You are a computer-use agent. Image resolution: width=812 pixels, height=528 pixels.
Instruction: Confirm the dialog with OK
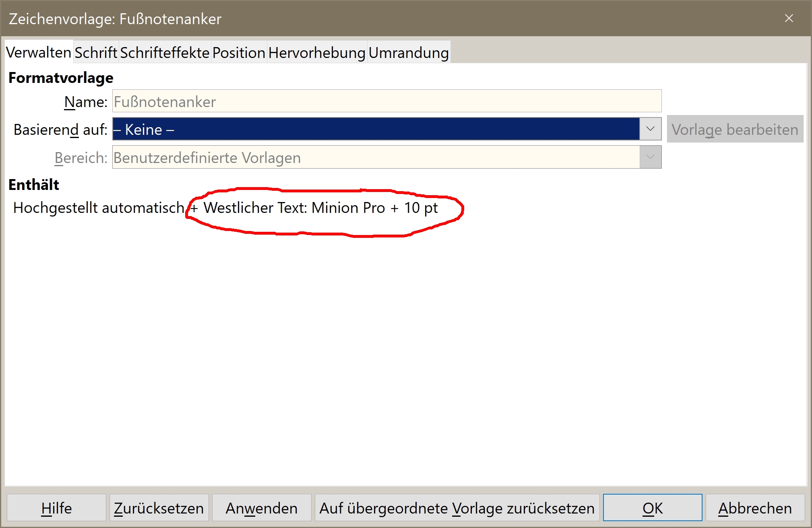coord(653,508)
